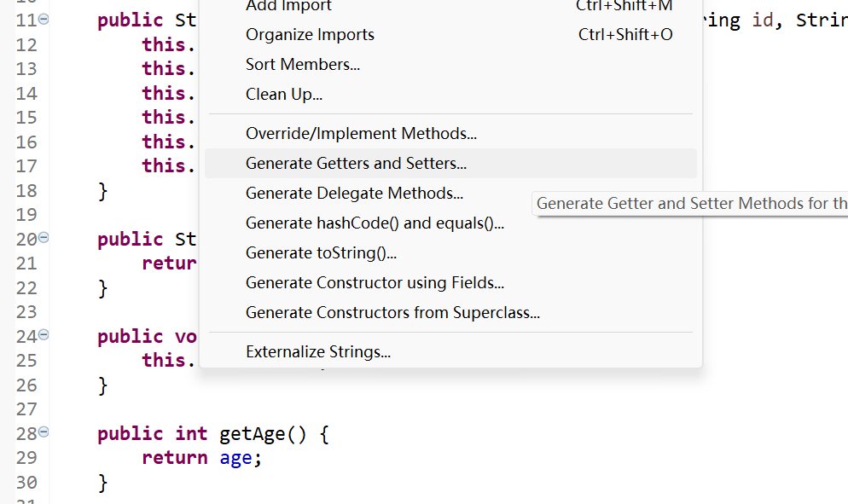Screen dimensions: 848x504
Task: Run Clean Up... from the menu
Action: [x=284, y=94]
